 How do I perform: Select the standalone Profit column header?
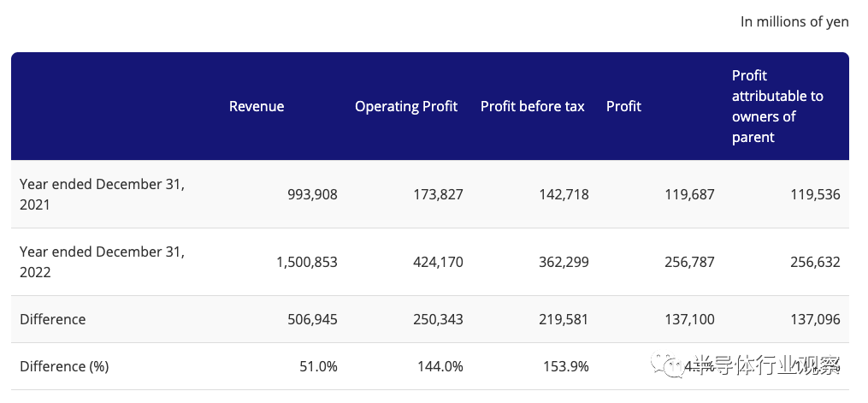click(623, 106)
